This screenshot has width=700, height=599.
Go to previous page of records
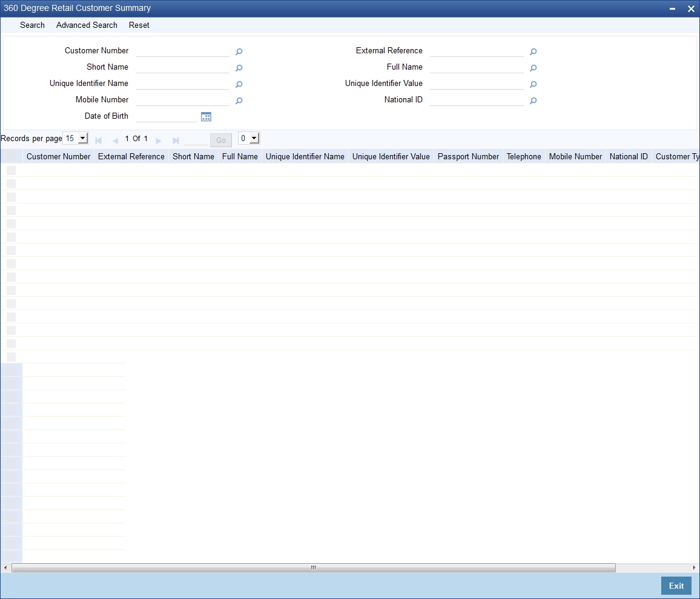click(x=115, y=141)
